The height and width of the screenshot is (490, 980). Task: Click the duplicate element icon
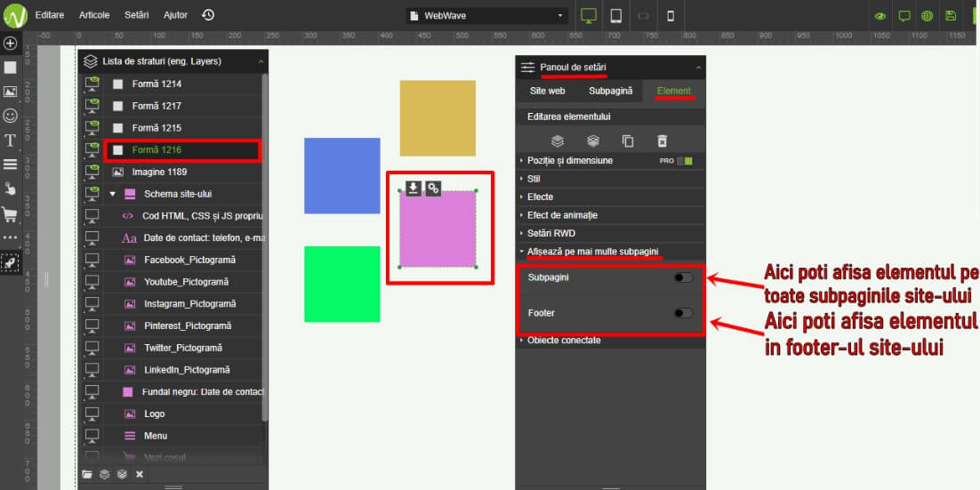(628, 141)
